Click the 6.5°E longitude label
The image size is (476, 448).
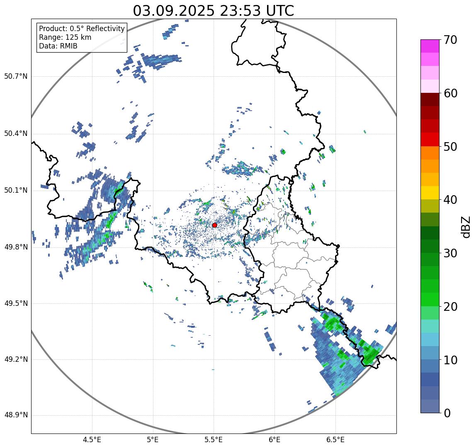coord(336,440)
